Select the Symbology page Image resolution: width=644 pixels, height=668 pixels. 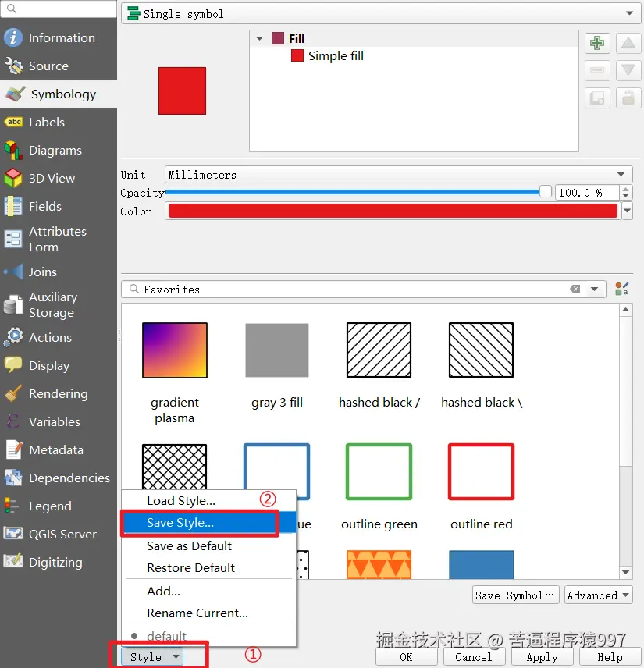(59, 94)
